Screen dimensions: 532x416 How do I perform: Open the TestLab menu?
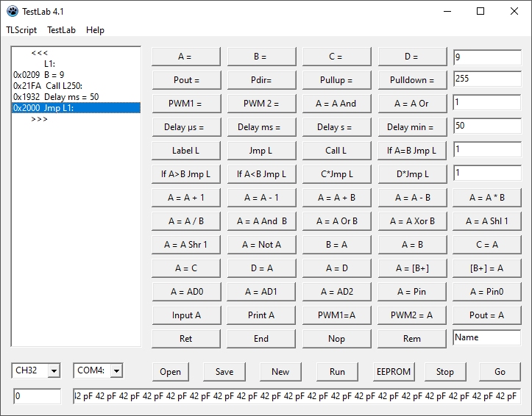61,30
